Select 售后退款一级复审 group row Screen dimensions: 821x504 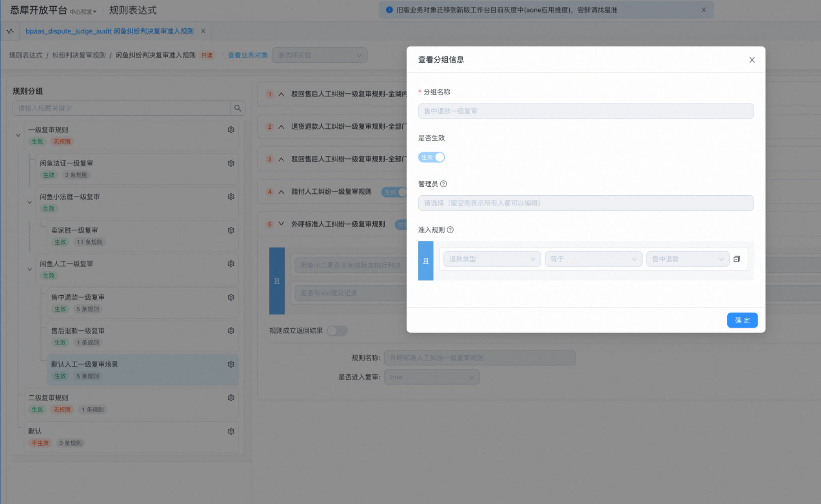tap(143, 337)
